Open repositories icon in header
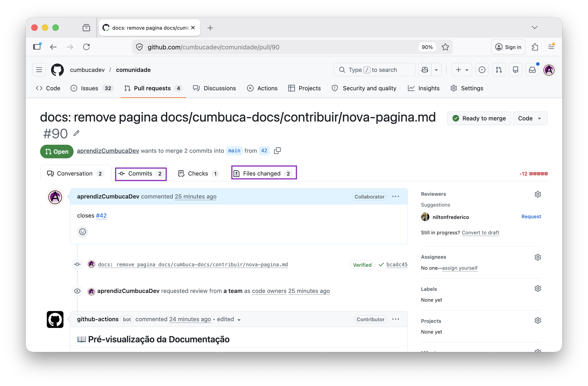This screenshot has width=588, height=386. [x=515, y=70]
